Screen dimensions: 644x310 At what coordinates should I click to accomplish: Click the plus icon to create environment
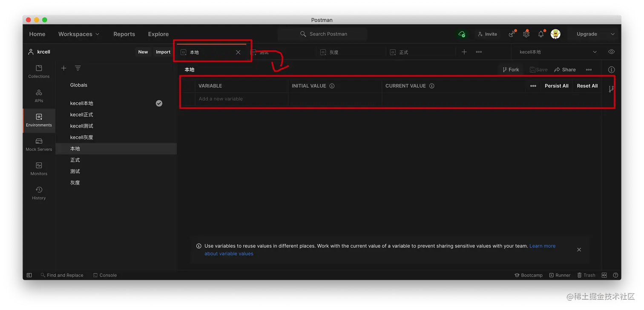coord(63,68)
